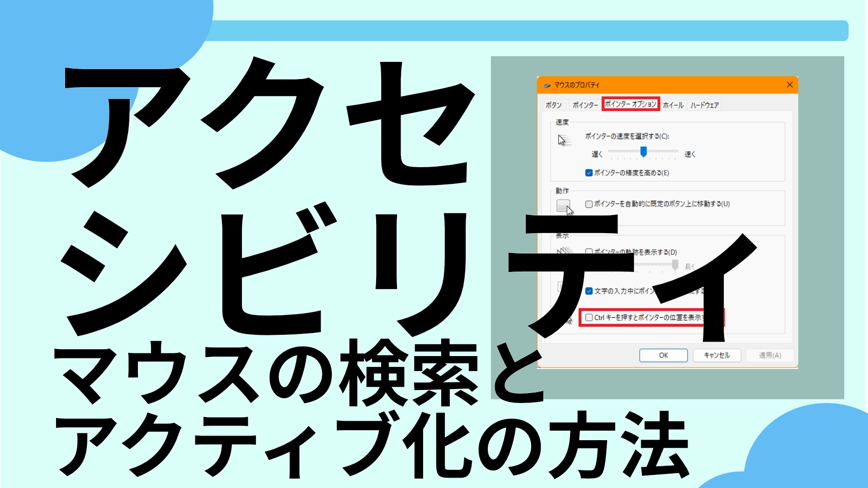Image resolution: width=868 pixels, height=488 pixels.
Task: Uncheck ポインターの精度を高める checkbox
Action: pos(589,173)
